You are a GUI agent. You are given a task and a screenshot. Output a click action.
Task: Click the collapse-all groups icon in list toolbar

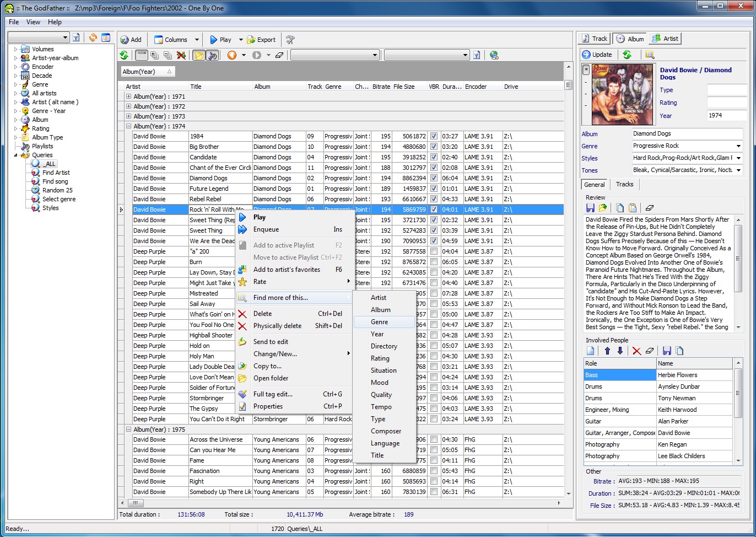click(x=168, y=55)
